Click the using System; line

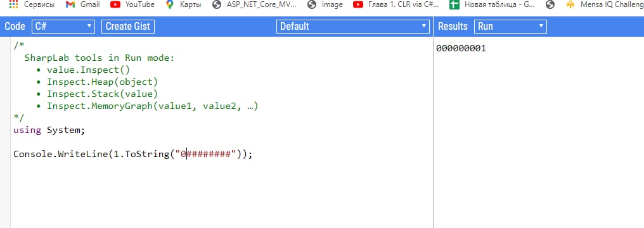click(49, 130)
